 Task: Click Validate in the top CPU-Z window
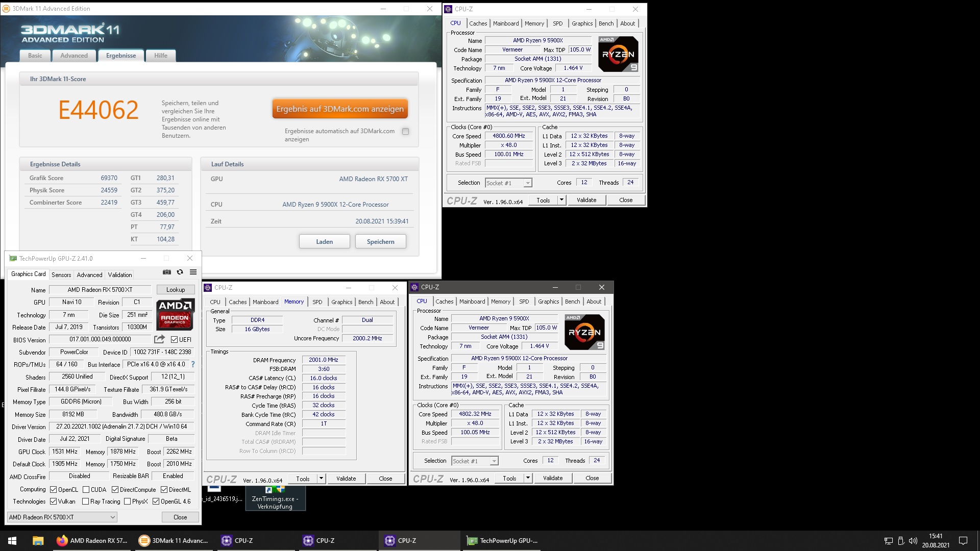(x=586, y=200)
